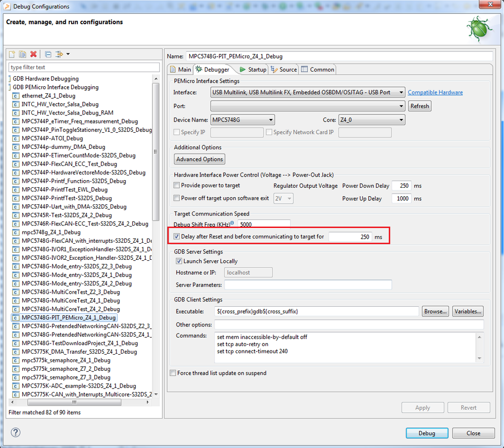This screenshot has width=504, height=448.
Task: Click the Debug button
Action: 427,433
